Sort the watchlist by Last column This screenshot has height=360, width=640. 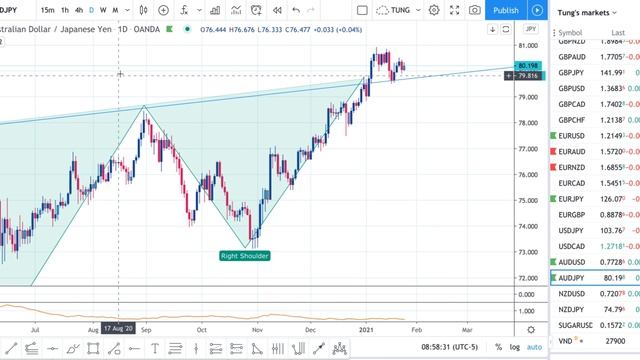618,33
